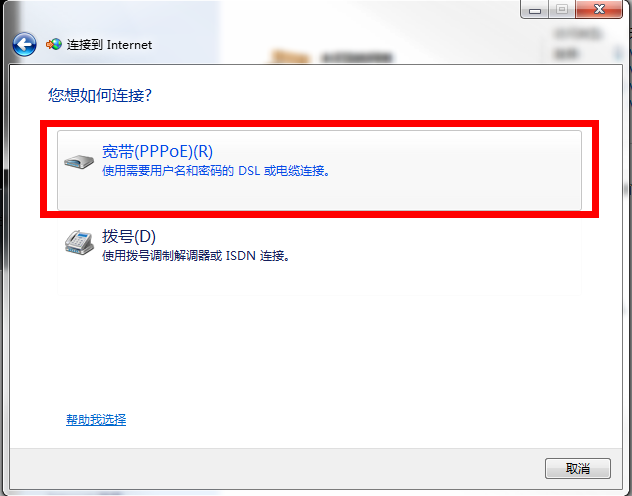Select the 宽带(PPPoE)(R) connection option

319,170
